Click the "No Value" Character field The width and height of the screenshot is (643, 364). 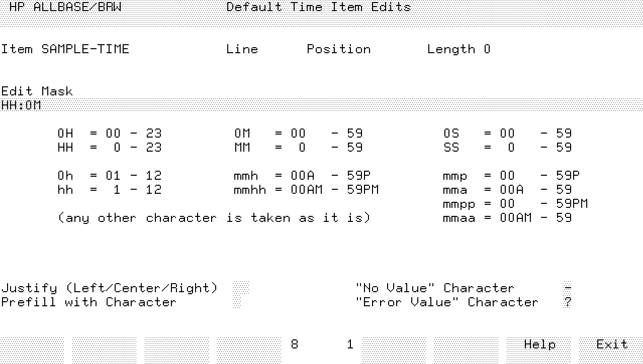tap(567, 288)
